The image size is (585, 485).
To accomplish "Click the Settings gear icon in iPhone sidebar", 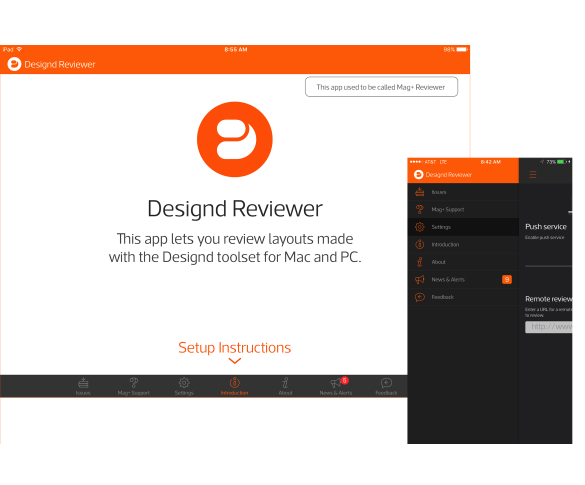I will click(x=420, y=227).
